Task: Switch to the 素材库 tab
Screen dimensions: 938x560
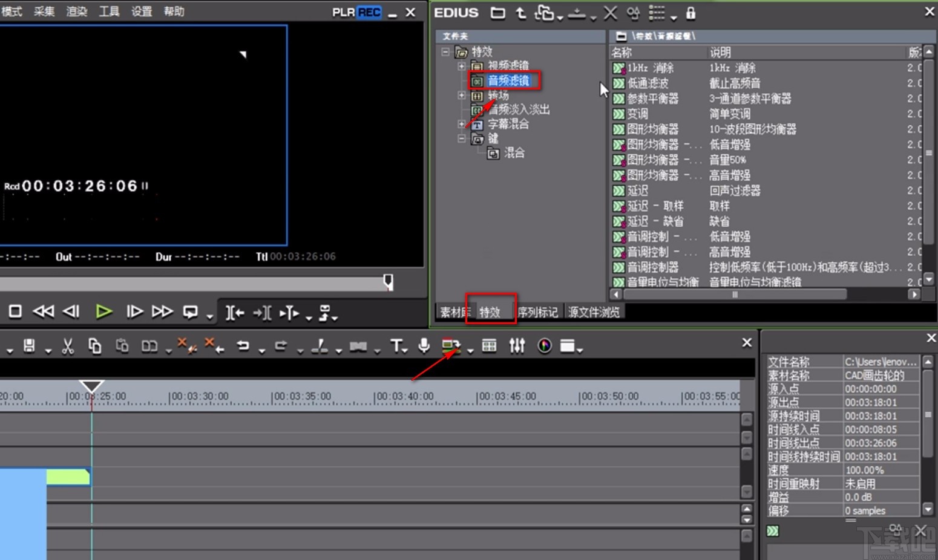Action: click(x=454, y=311)
